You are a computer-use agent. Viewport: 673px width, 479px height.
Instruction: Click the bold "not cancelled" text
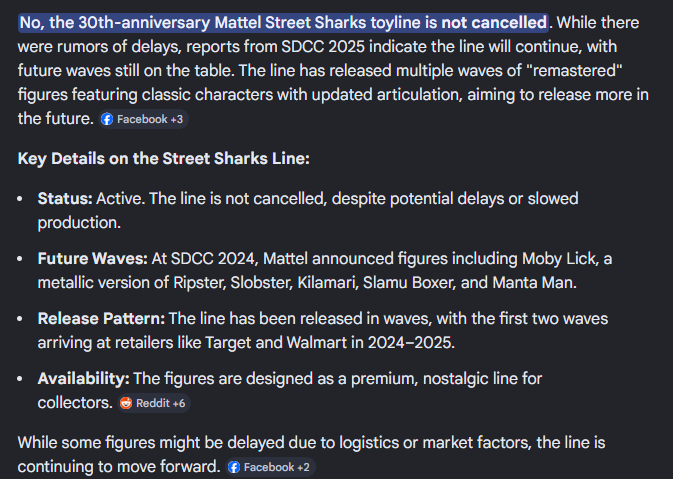pyautogui.click(x=494, y=22)
